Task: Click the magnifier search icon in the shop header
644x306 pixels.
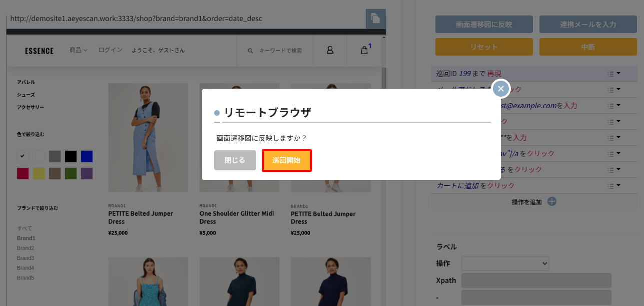Action: pos(251,51)
